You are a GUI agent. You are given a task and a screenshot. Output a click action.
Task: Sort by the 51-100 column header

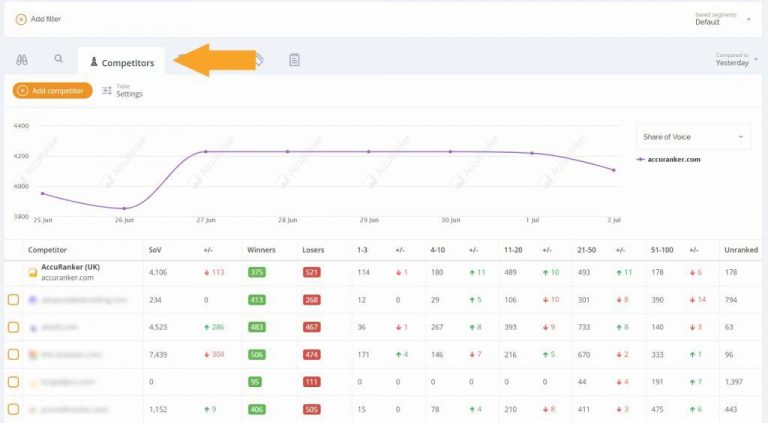click(662, 250)
